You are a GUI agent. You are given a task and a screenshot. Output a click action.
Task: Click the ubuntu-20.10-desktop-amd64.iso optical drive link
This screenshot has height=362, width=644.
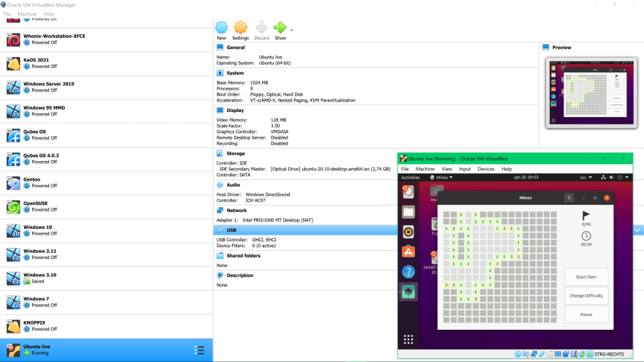[330, 169]
